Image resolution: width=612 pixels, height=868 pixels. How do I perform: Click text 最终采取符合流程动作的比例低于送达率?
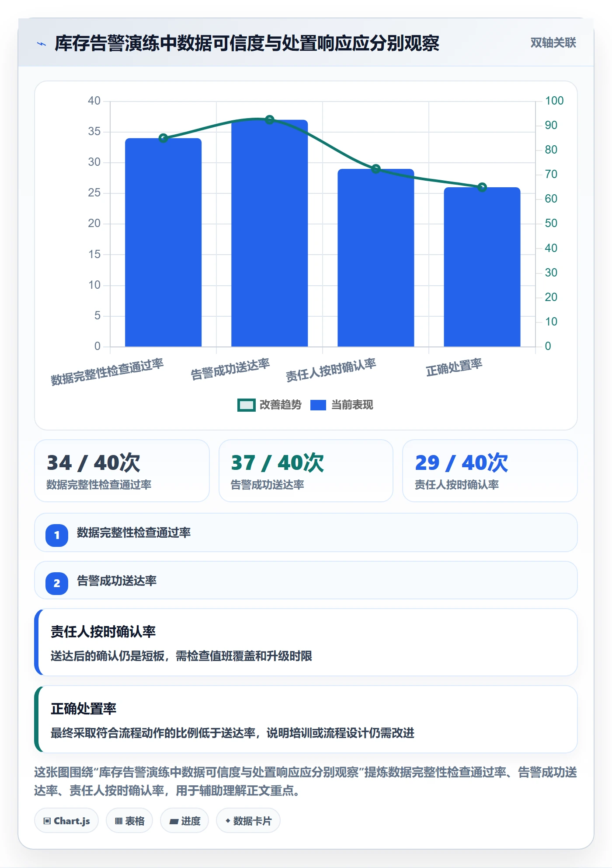pyautogui.click(x=153, y=733)
